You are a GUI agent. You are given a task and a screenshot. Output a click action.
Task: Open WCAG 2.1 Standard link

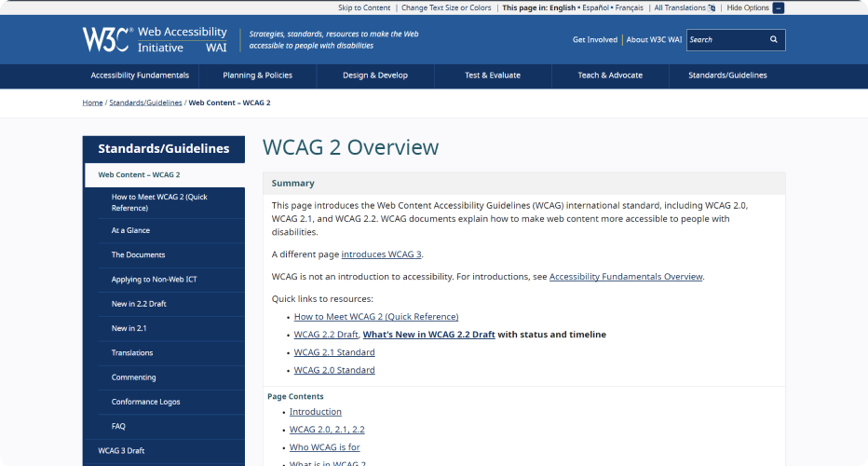point(334,352)
